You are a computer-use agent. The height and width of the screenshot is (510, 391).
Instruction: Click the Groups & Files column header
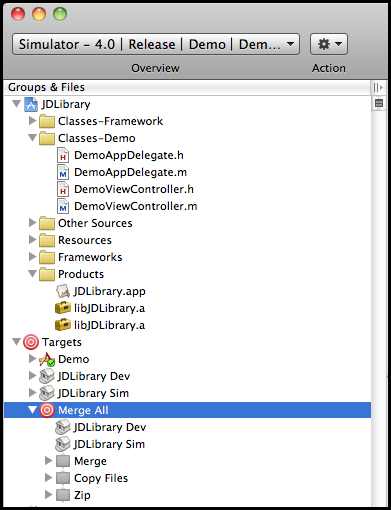pyautogui.click(x=187, y=87)
